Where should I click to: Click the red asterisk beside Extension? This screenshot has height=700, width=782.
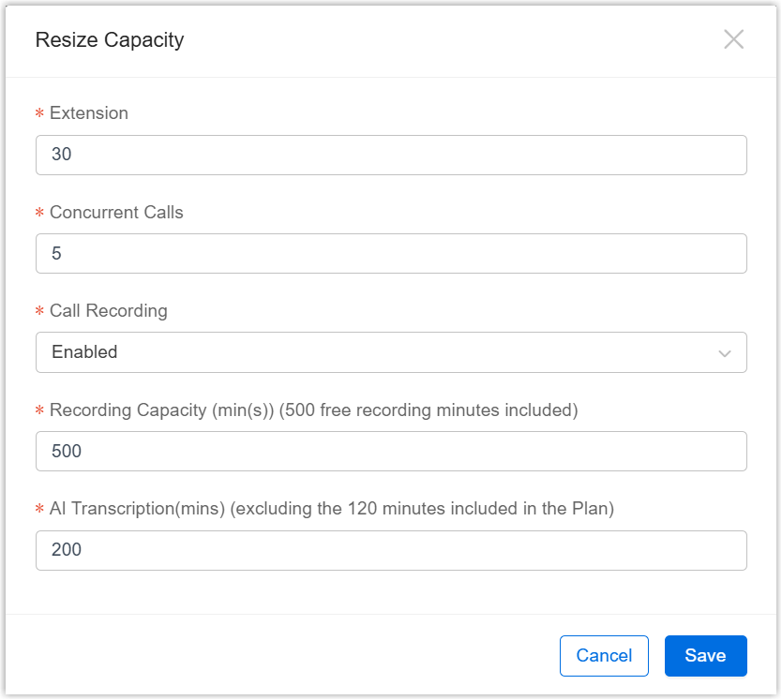(39, 114)
